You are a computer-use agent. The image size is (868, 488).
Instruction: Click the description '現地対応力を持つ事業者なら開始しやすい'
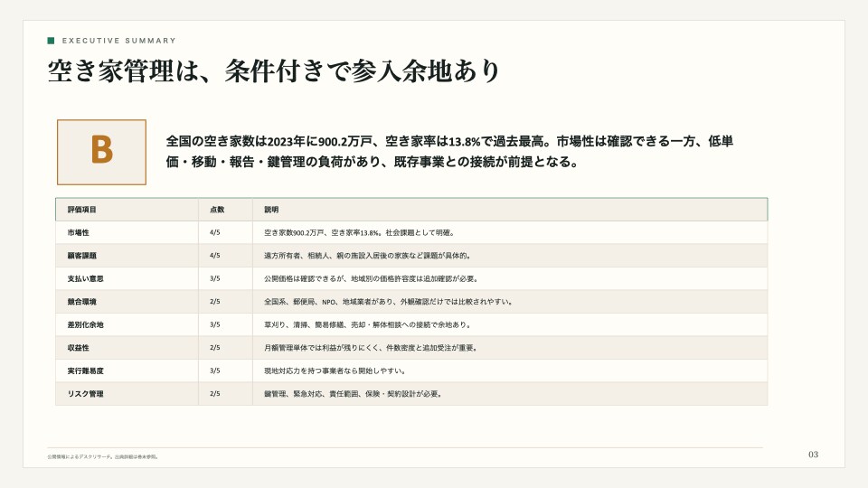(335, 371)
